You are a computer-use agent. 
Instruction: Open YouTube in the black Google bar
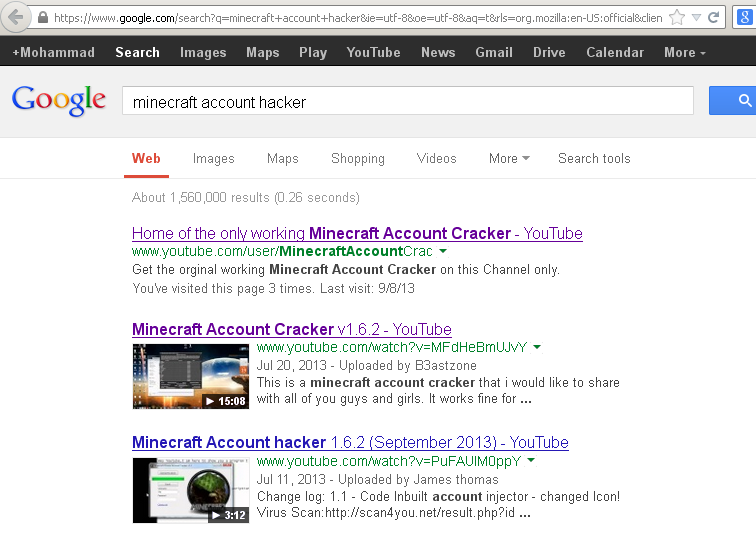coord(374,52)
